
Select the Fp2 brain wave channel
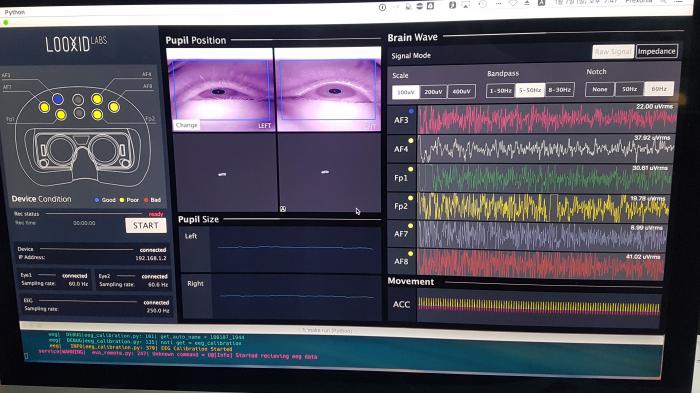click(x=401, y=206)
